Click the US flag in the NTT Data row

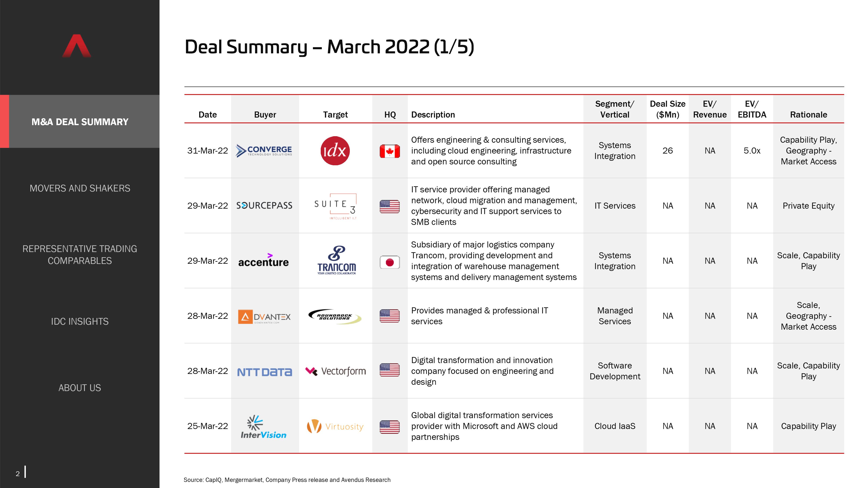[390, 370]
